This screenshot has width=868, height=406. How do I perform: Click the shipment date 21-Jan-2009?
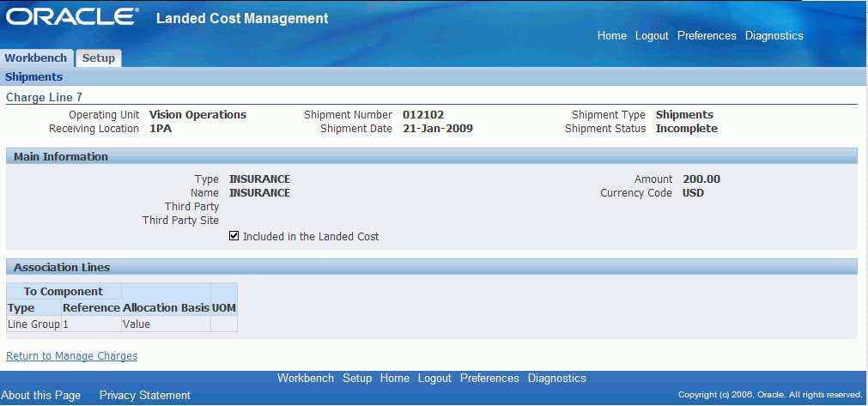click(438, 129)
